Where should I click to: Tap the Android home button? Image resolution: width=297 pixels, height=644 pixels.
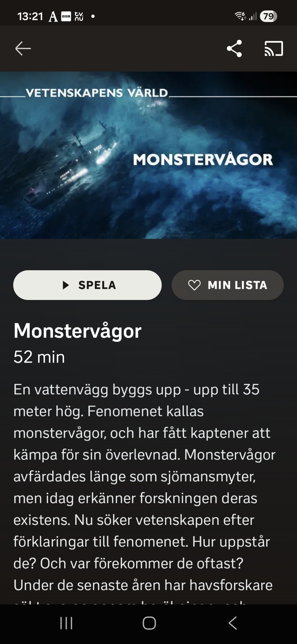click(x=149, y=623)
